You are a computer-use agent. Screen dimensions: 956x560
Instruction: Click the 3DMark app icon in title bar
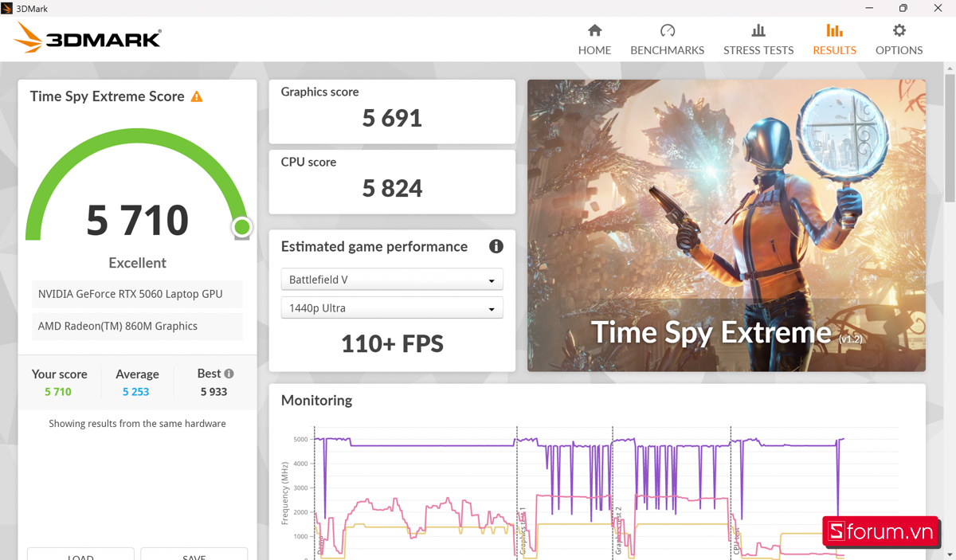pos(7,8)
